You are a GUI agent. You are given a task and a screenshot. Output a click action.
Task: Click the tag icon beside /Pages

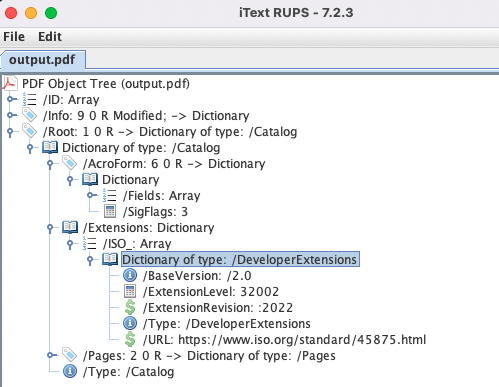coord(70,356)
